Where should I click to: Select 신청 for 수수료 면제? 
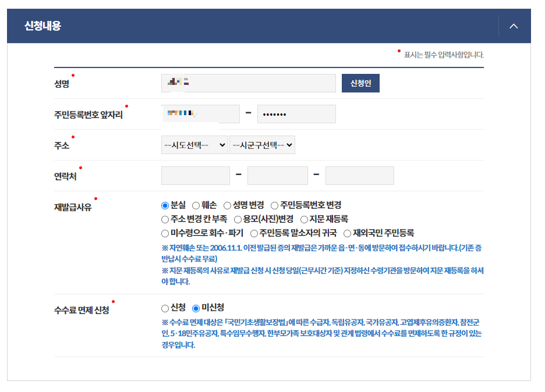(165, 308)
